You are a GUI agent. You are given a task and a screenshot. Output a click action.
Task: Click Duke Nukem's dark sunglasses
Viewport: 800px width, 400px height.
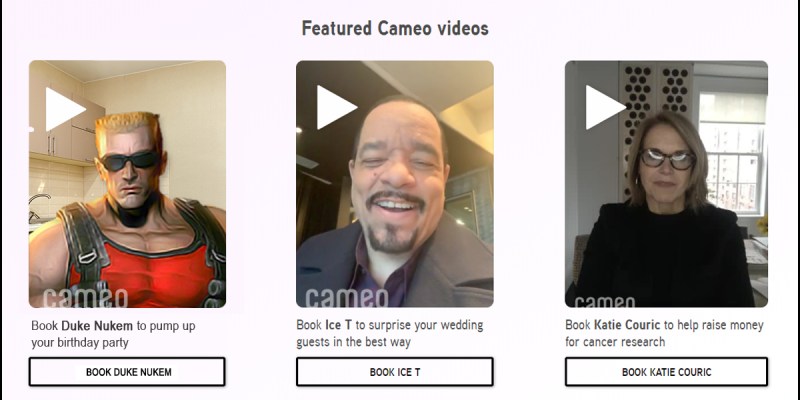point(130,160)
